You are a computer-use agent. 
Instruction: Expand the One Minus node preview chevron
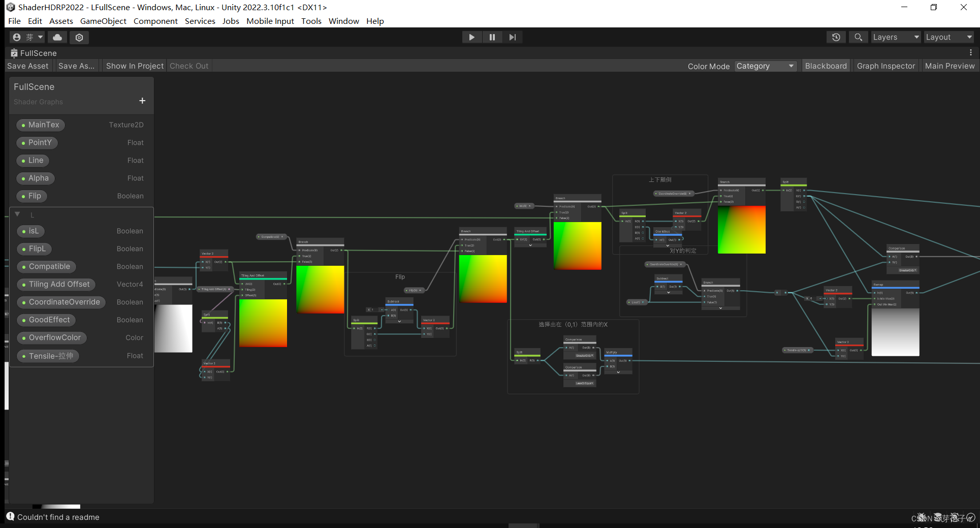tap(668, 245)
